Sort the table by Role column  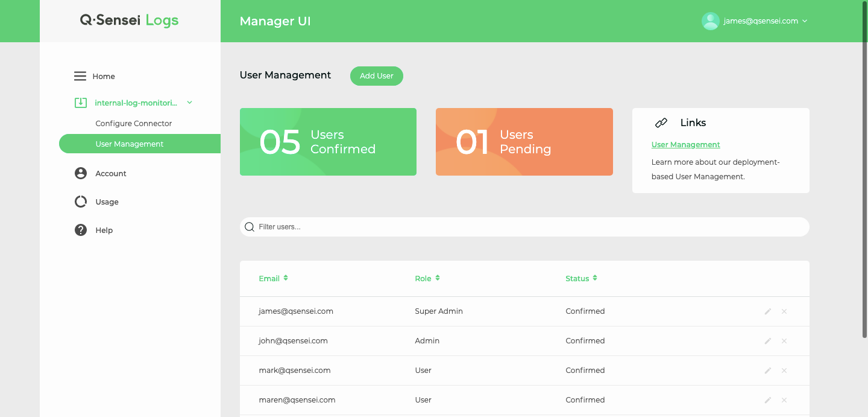coord(427,278)
